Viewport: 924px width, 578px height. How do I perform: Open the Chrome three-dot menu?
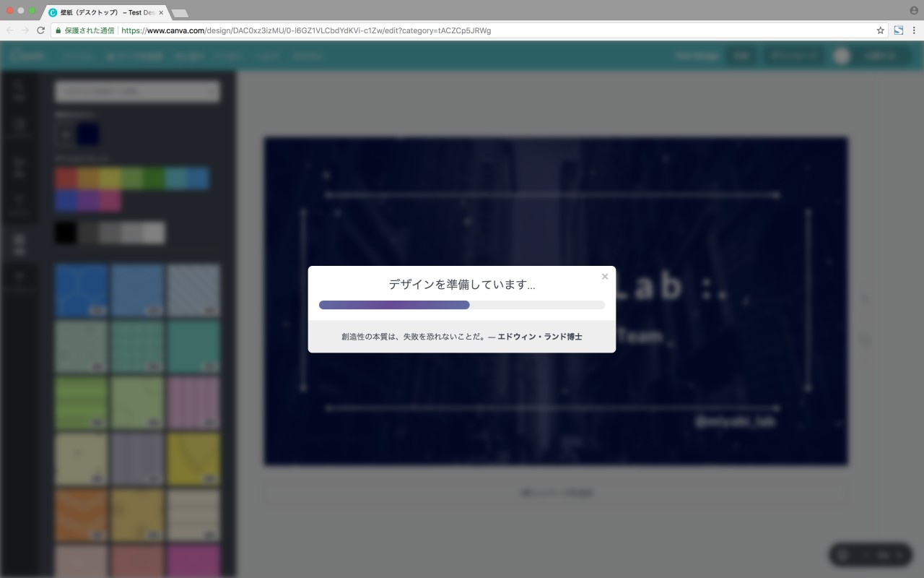pyautogui.click(x=915, y=30)
